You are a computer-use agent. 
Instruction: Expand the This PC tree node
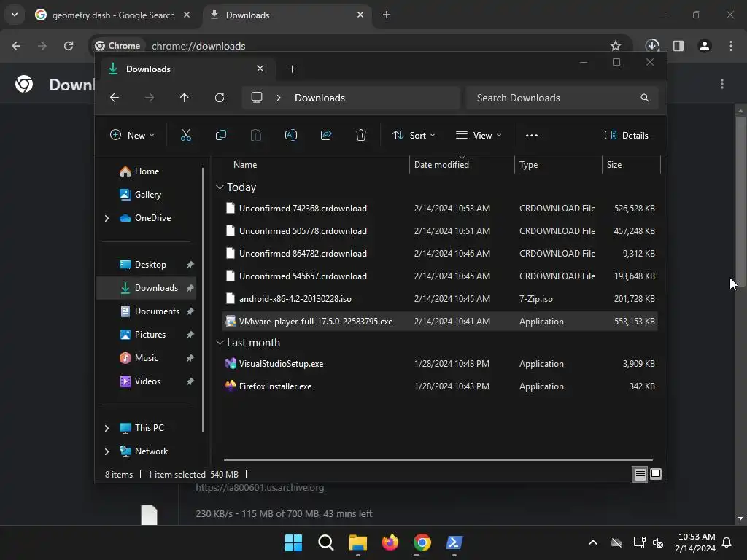[107, 428]
